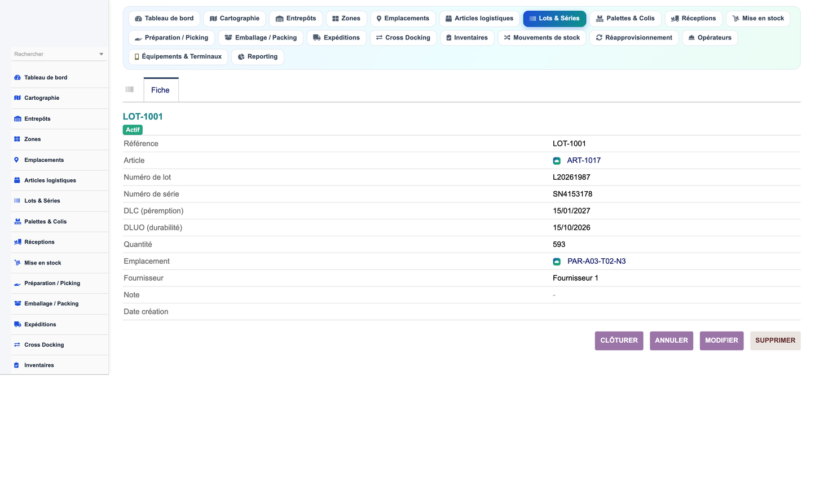Click the Fournisseur 1 value
The height and width of the screenshot is (504, 815).
575,278
